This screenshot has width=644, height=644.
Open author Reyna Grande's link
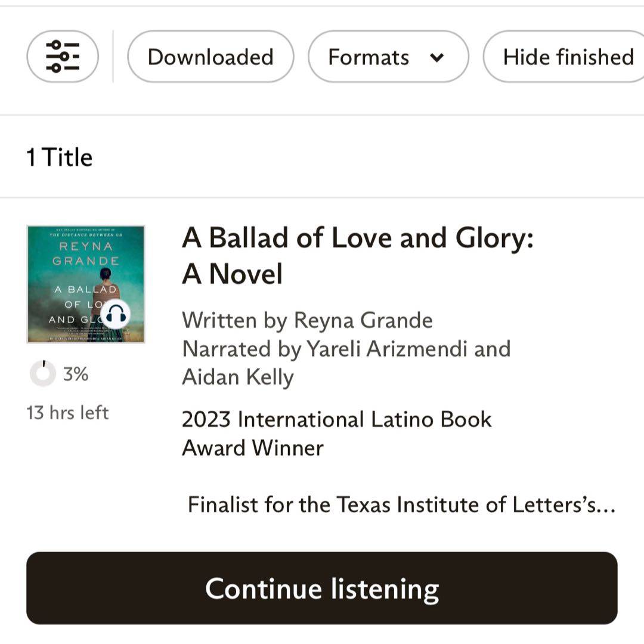click(363, 320)
